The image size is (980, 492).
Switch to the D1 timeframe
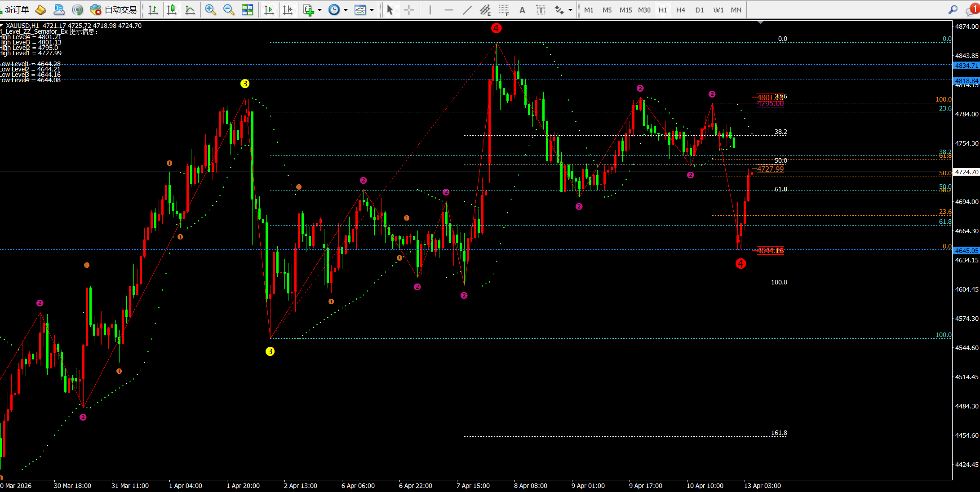click(x=699, y=9)
